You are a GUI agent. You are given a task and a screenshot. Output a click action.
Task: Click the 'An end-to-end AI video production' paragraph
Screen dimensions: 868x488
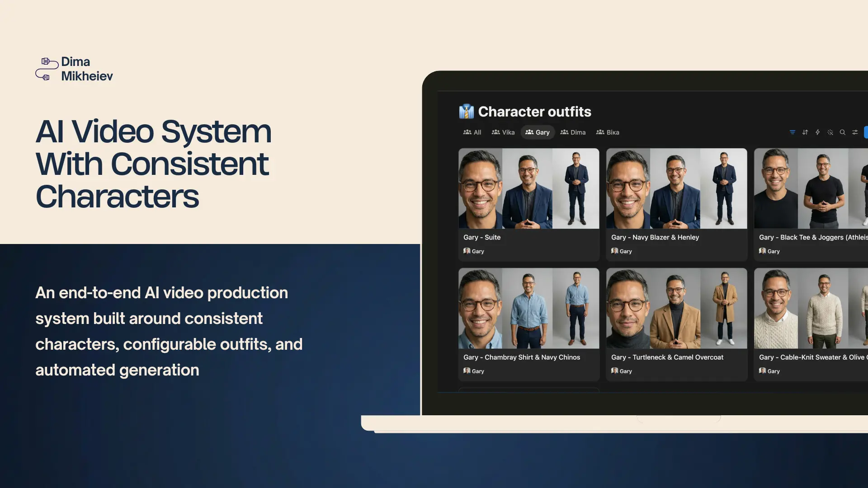coord(169,331)
